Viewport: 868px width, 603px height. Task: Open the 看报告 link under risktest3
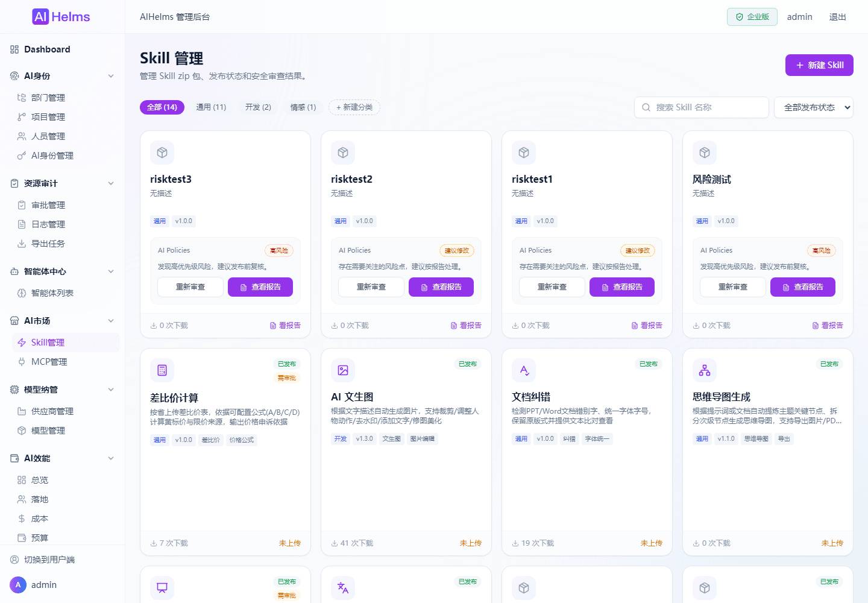[285, 326]
